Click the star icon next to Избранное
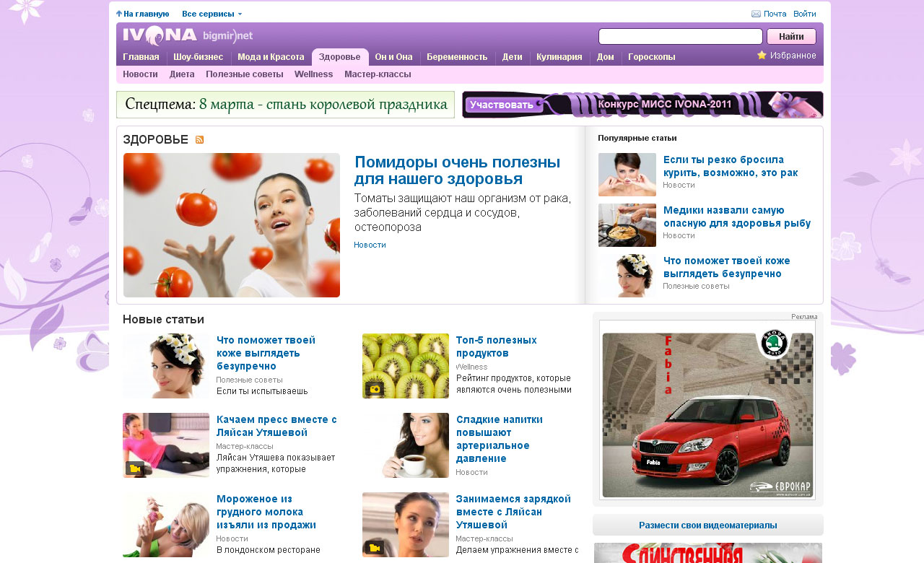The height and width of the screenshot is (563, 924). 762,56
